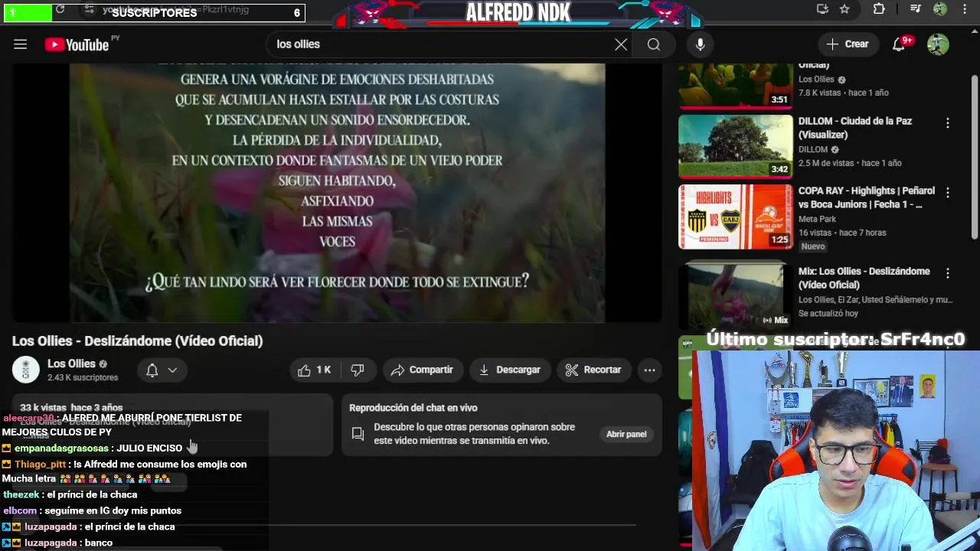The image size is (980, 551).
Task: Open more actions under the video
Action: point(649,370)
